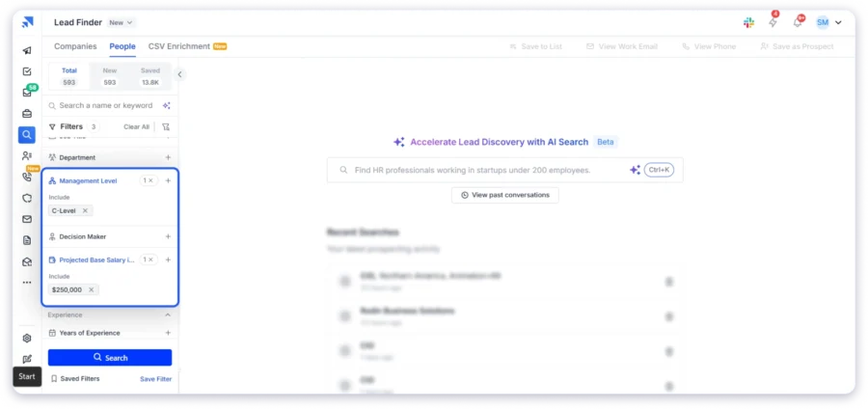868x409 pixels.
Task: Open the Lead Finder search icon in sidebar
Action: (x=27, y=135)
